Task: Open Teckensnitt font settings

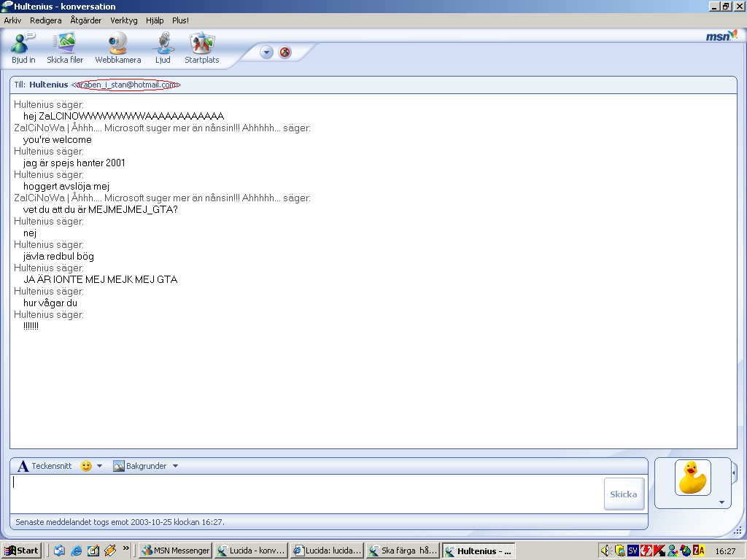Action: pyautogui.click(x=44, y=466)
